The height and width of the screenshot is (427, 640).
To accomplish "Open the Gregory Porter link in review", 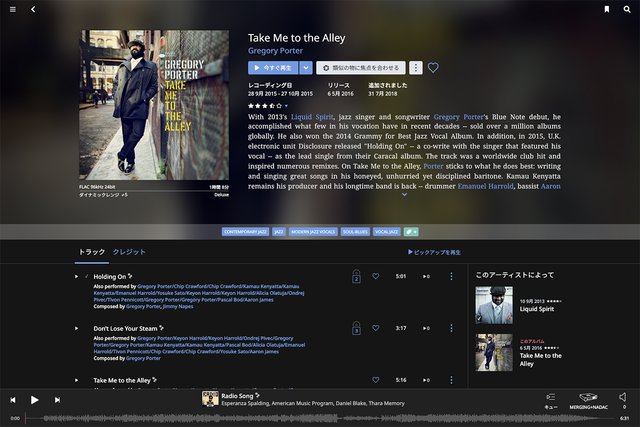I will point(458,117).
